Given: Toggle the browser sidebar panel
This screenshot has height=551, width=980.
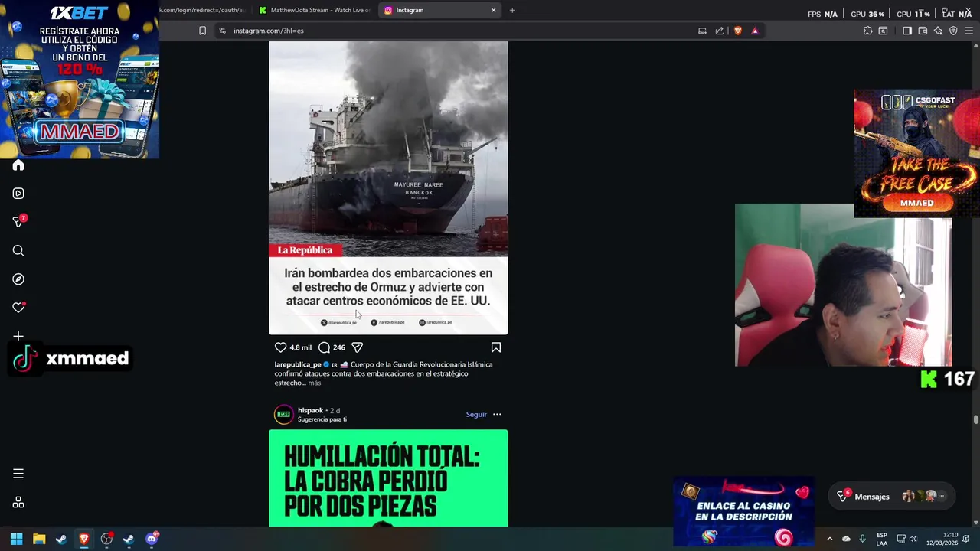Looking at the screenshot, I should click(x=907, y=31).
